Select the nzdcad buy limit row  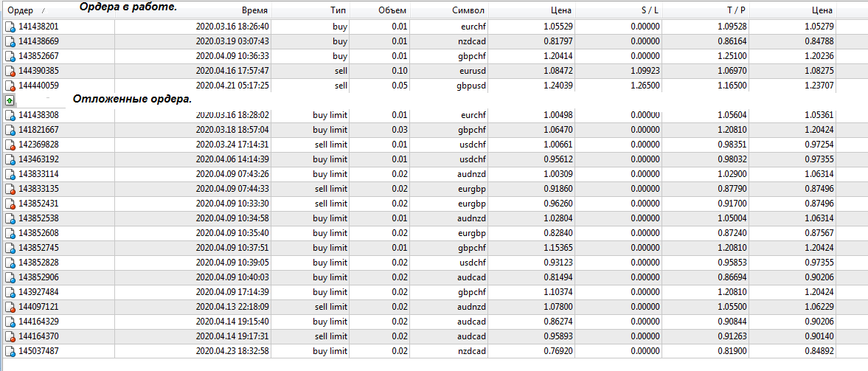[419, 351]
